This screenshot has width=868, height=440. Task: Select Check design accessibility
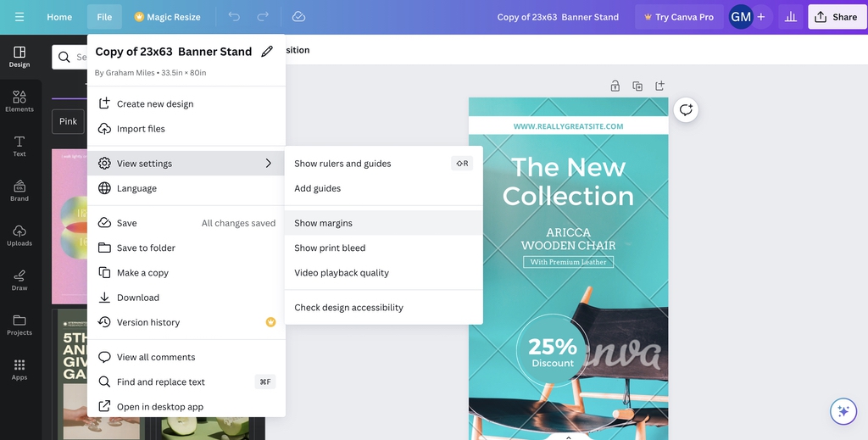384,308
